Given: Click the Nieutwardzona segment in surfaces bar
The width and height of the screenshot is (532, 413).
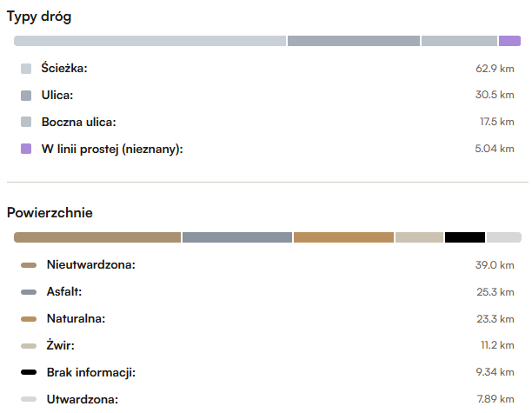Looking at the screenshot, I should tap(97, 237).
